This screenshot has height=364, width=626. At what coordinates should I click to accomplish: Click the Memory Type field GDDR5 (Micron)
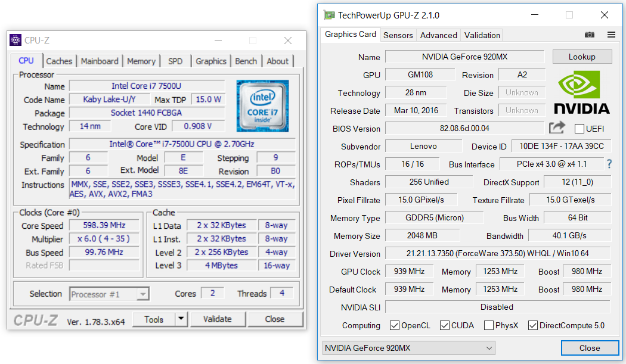click(435, 217)
